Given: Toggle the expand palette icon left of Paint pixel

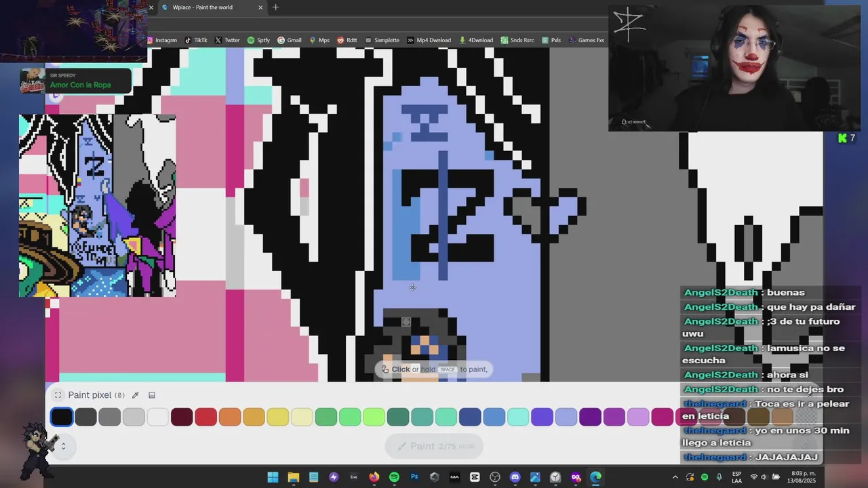Looking at the screenshot, I should (x=58, y=395).
